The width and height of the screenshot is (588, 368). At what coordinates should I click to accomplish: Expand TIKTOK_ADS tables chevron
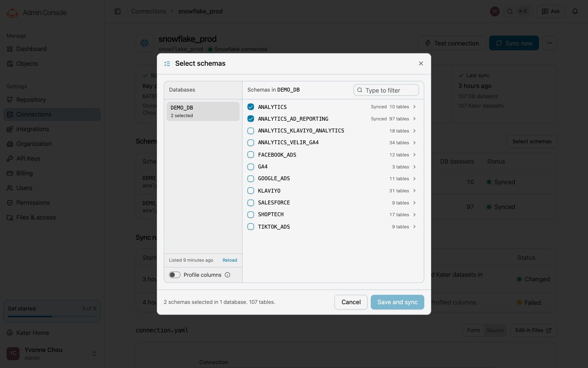tap(414, 227)
